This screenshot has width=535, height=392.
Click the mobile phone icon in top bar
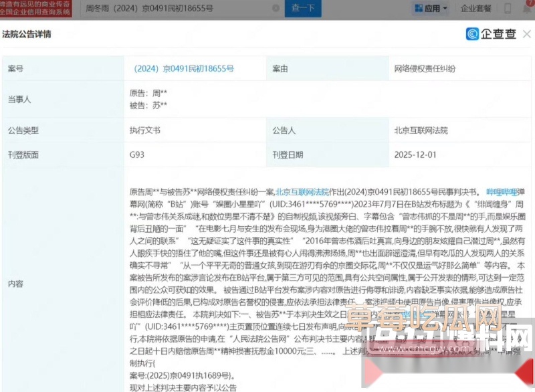point(508,8)
